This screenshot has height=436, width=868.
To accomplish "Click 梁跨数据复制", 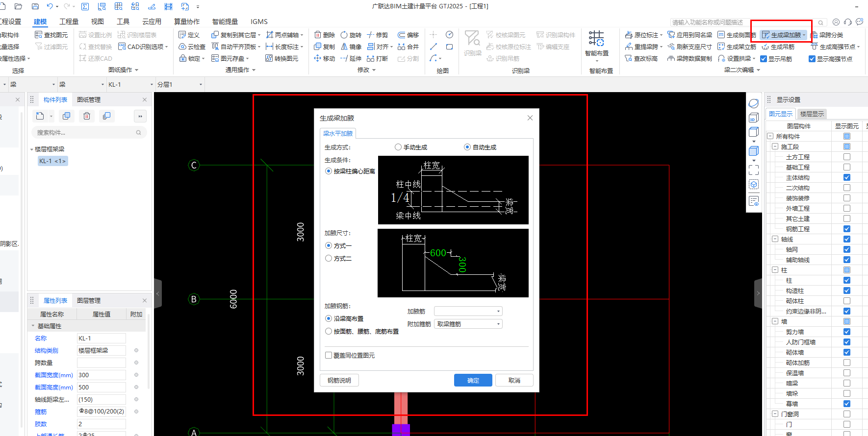I will coord(689,58).
